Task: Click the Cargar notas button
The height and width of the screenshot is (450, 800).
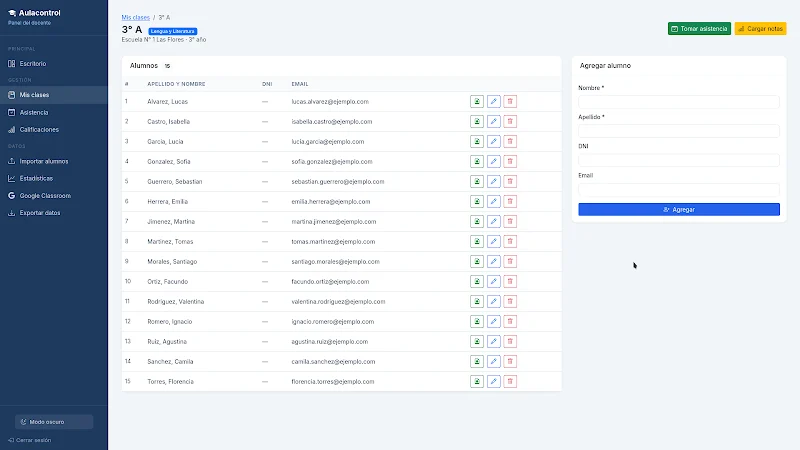Action: pos(760,29)
